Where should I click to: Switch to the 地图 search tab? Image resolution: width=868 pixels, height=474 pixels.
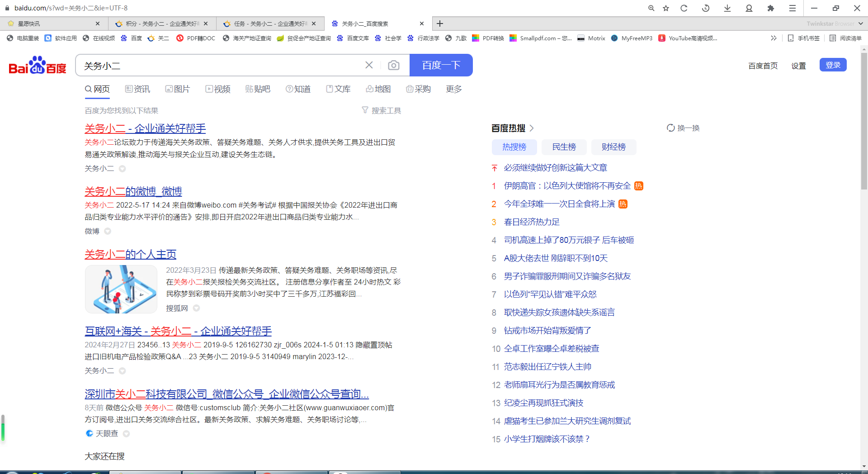[x=378, y=89]
